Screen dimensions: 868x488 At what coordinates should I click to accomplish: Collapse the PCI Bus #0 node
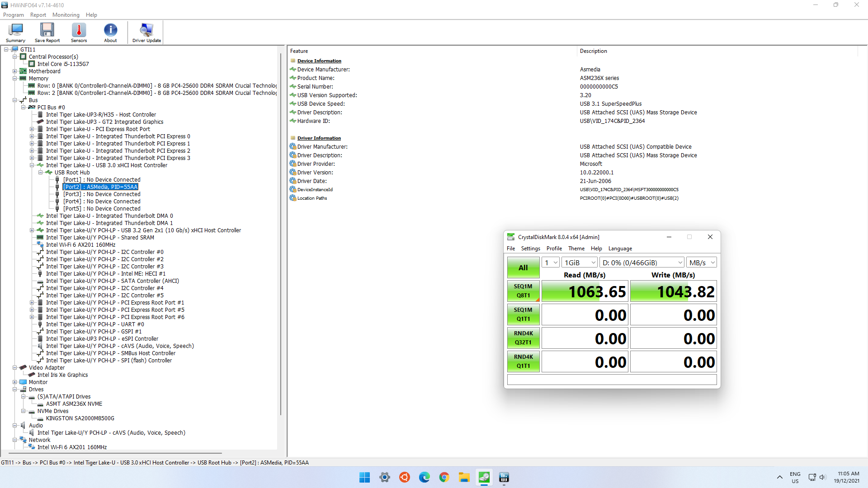(x=24, y=108)
